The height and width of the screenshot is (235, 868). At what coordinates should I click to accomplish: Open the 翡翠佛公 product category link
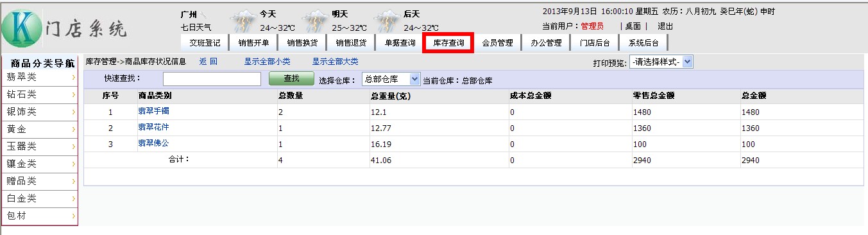pos(153,143)
